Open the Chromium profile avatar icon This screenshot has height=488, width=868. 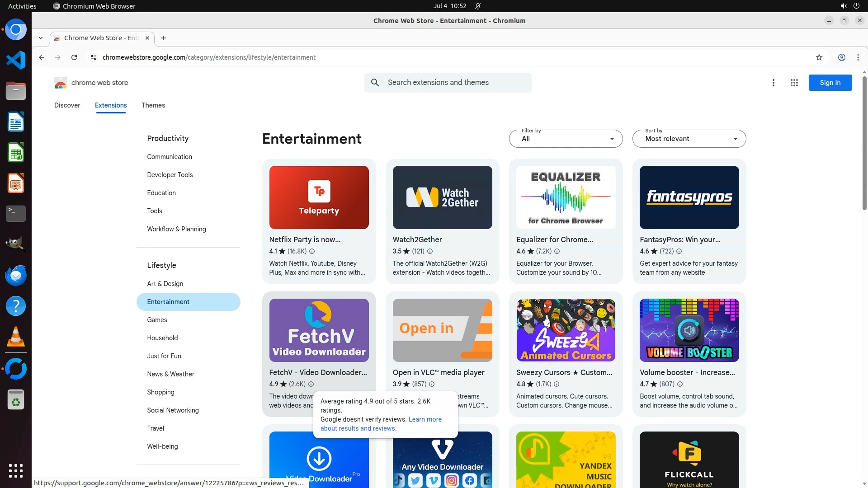[841, 57]
